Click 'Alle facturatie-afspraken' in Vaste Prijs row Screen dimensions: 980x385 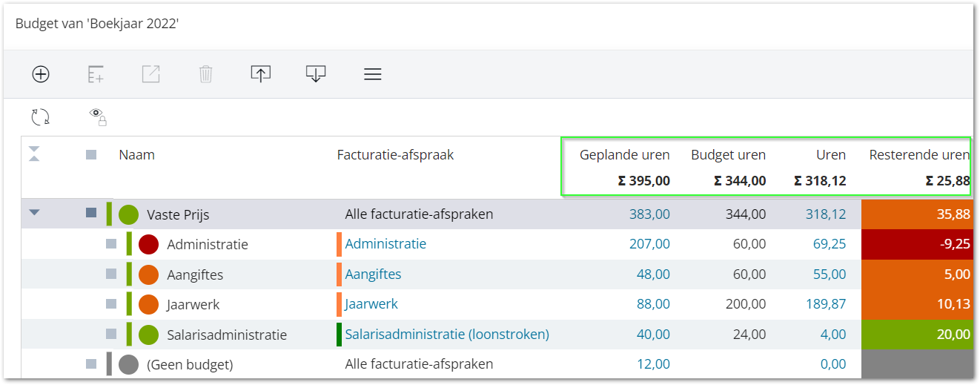pos(419,214)
